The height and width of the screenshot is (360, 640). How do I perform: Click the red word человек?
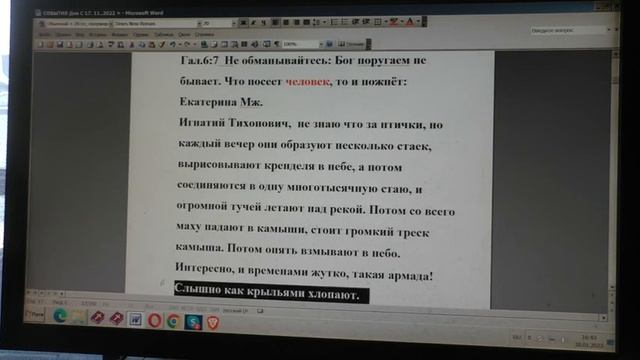coord(307,82)
